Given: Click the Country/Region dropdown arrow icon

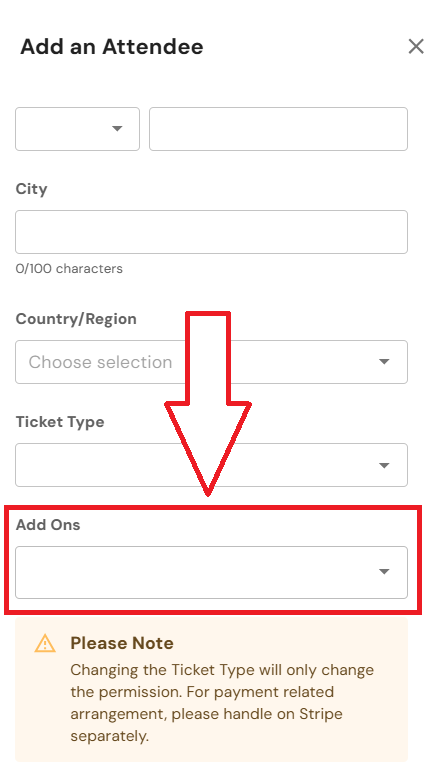Looking at the screenshot, I should (384, 362).
